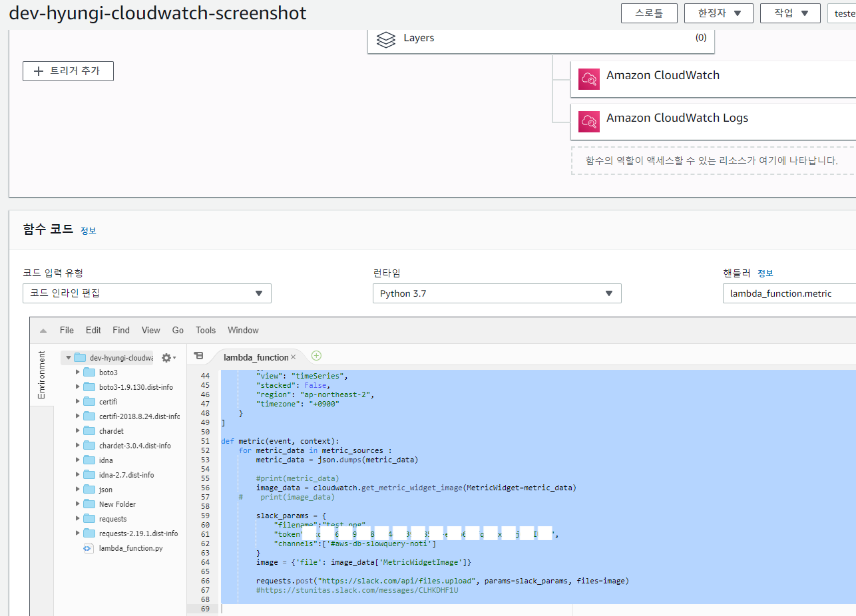Switch to the lambda_function tab
Screen dimensions: 856x616
point(256,357)
